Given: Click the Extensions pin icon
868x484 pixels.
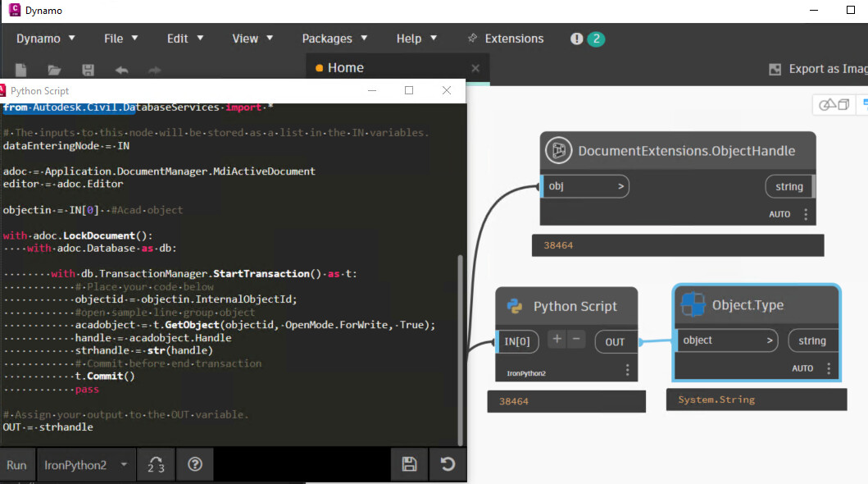Looking at the screenshot, I should [472, 38].
